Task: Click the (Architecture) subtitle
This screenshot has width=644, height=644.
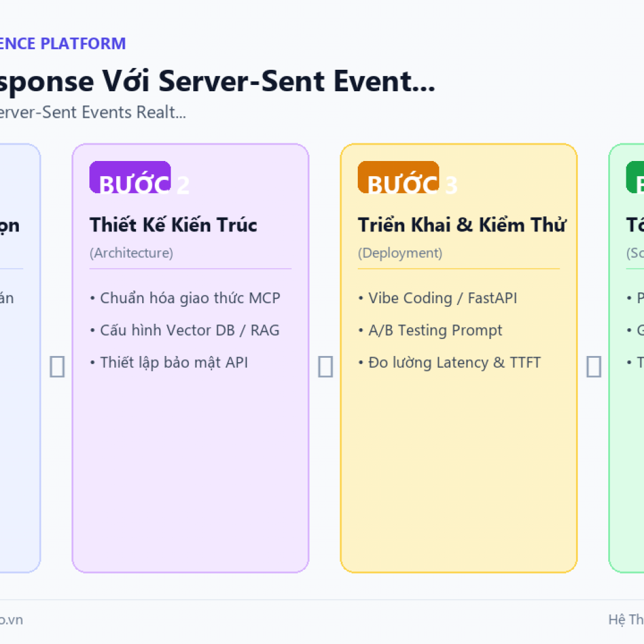Action: point(131,253)
